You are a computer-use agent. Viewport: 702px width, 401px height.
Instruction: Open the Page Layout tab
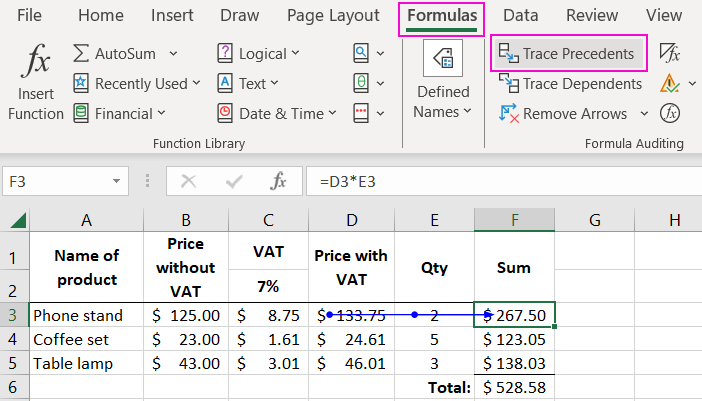333,16
